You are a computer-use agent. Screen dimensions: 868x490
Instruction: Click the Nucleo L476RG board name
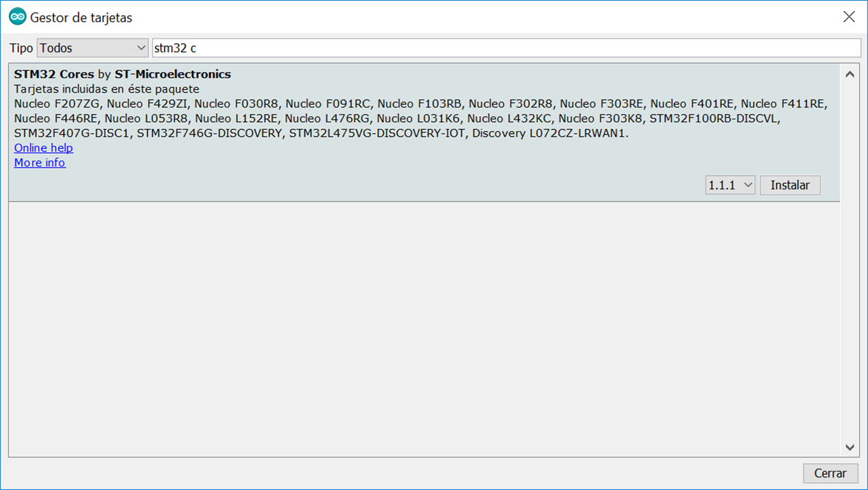point(328,118)
